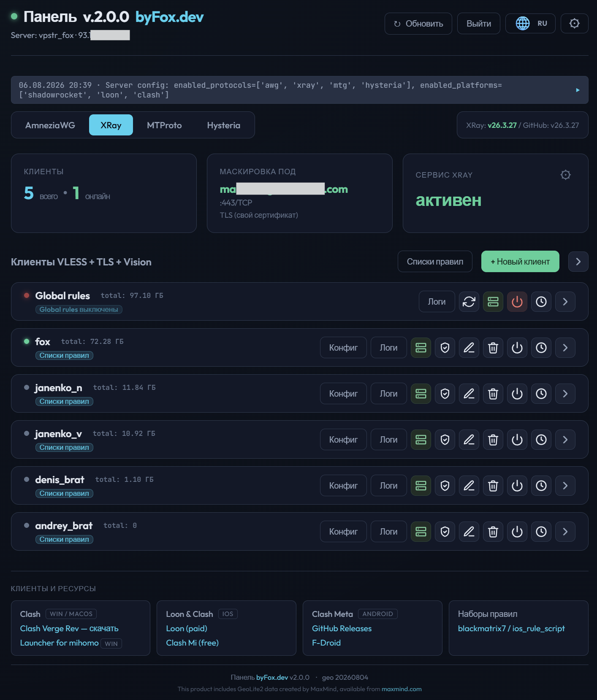Viewport: 597px width, 700px height.
Task: Delete janenko_v with trash icon
Action: 493,440
